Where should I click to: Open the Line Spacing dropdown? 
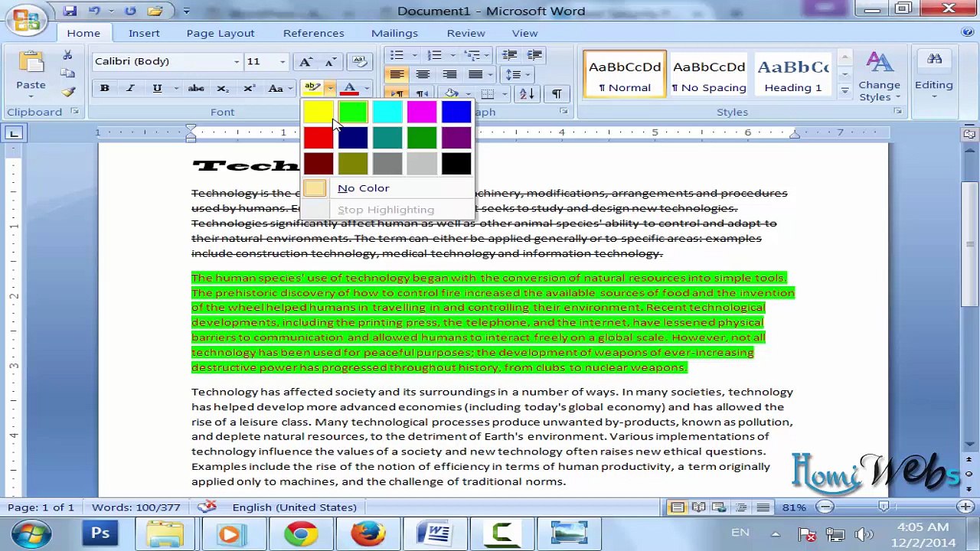(x=516, y=74)
